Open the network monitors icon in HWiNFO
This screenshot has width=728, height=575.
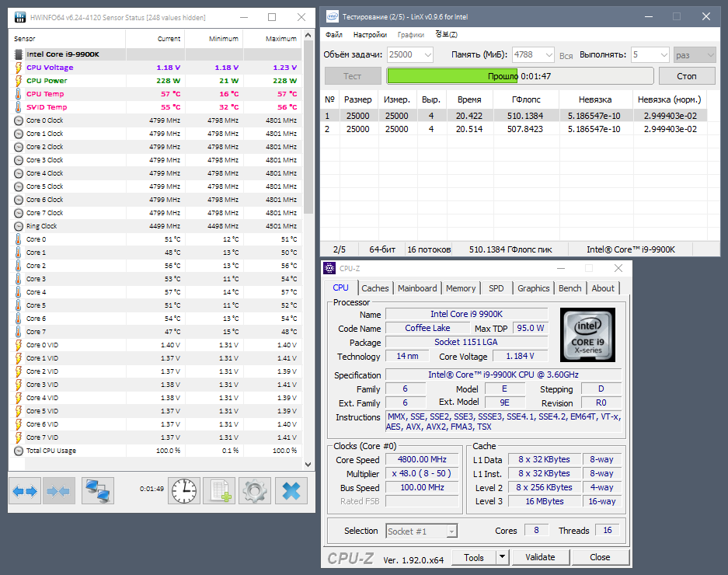pos(98,490)
